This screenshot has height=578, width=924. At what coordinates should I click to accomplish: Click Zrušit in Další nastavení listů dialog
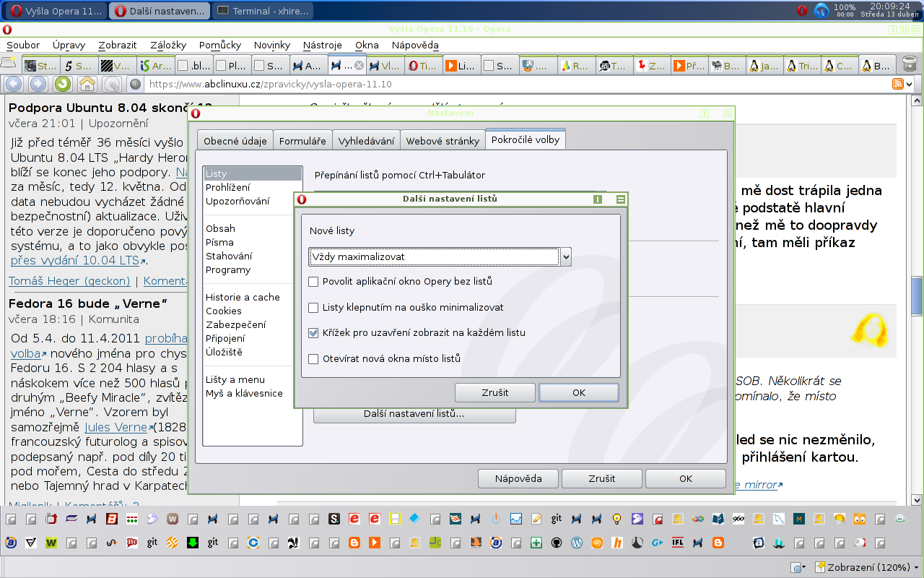coord(495,392)
